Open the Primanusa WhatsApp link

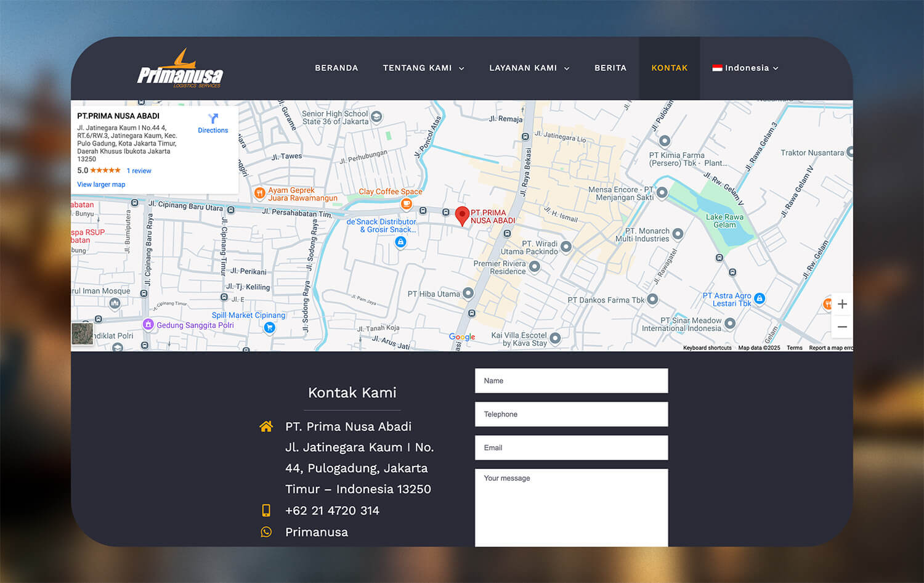click(317, 532)
